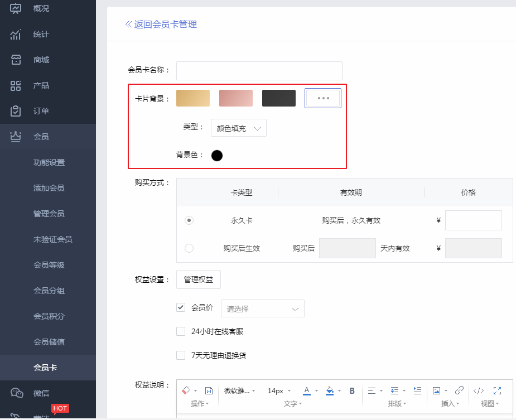This screenshot has width=516, height=420.
Task: Click the insert link chain icon
Action: tap(459, 390)
